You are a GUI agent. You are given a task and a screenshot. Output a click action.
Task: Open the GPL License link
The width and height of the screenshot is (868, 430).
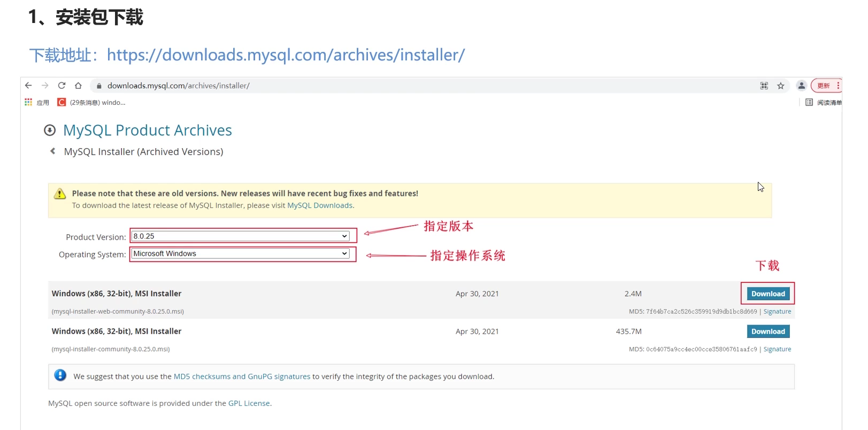coord(249,403)
